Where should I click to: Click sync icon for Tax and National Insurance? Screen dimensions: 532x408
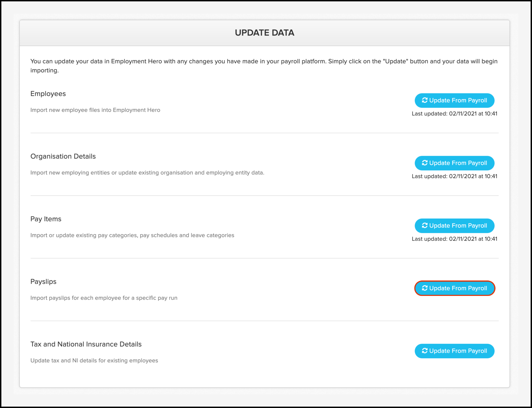pos(425,351)
